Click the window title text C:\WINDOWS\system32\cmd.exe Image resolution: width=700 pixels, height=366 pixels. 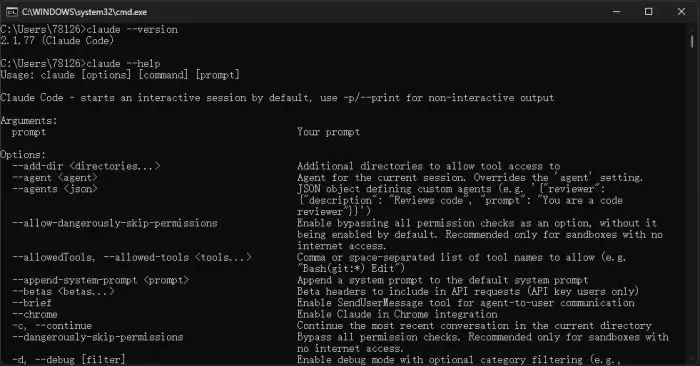point(84,12)
